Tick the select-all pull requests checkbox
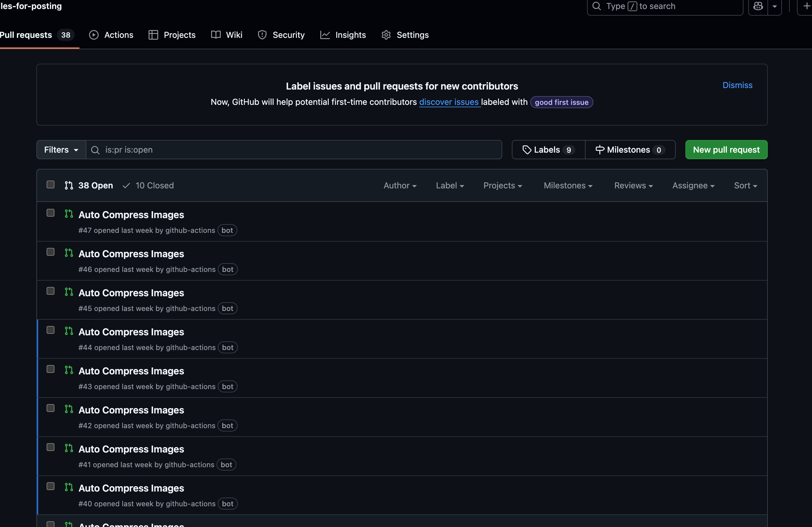The height and width of the screenshot is (527, 812). click(x=51, y=184)
